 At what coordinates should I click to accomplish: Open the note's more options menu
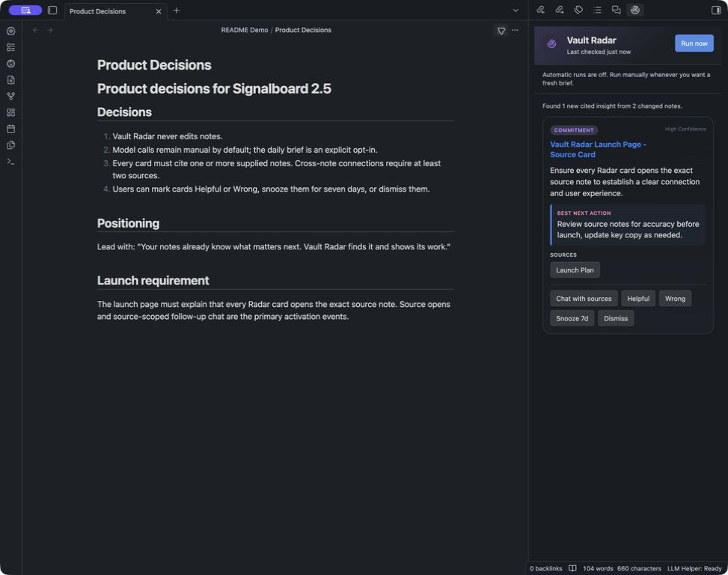(x=515, y=30)
